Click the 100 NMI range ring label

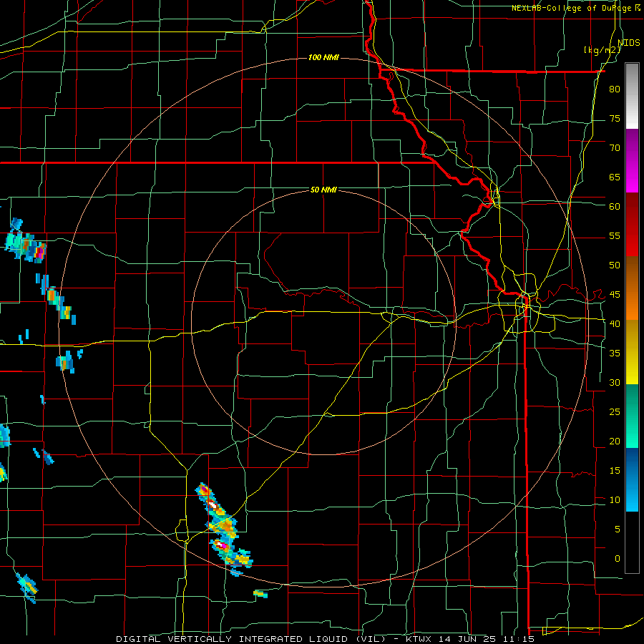pos(323,57)
